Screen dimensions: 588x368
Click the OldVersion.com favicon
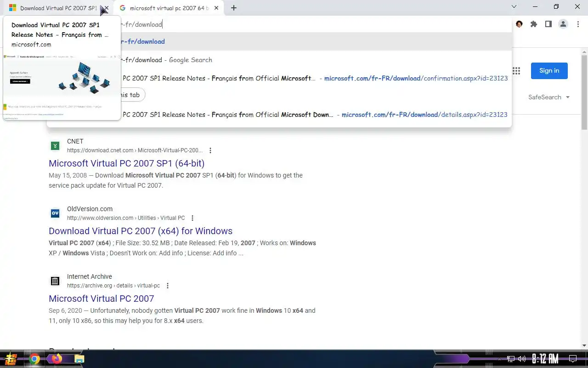coord(55,213)
